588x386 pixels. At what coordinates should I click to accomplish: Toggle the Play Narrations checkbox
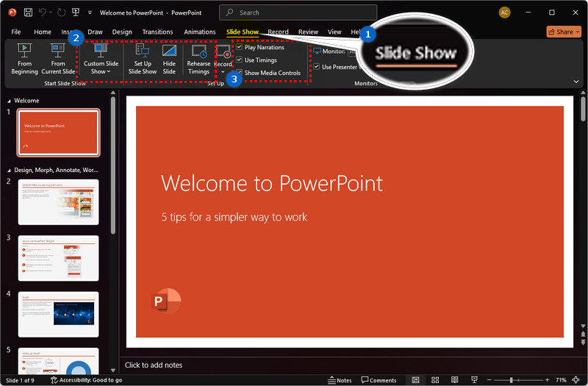pos(240,47)
